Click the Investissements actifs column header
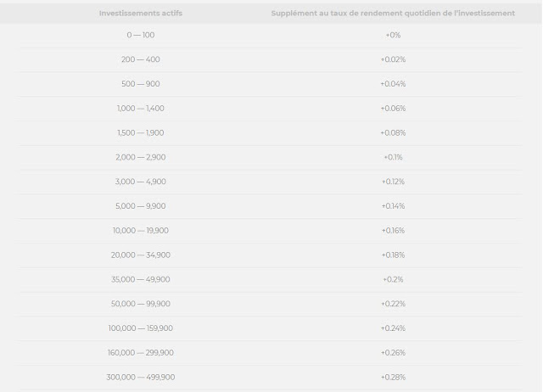This screenshot has width=543, height=392. [141, 14]
